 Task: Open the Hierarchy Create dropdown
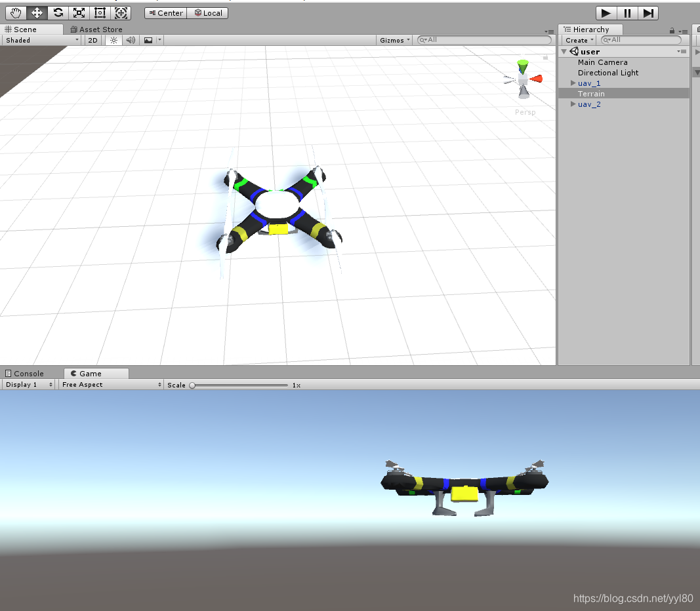(x=579, y=40)
